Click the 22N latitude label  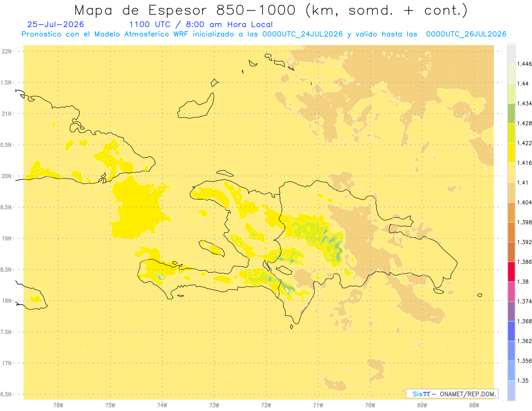[7, 51]
